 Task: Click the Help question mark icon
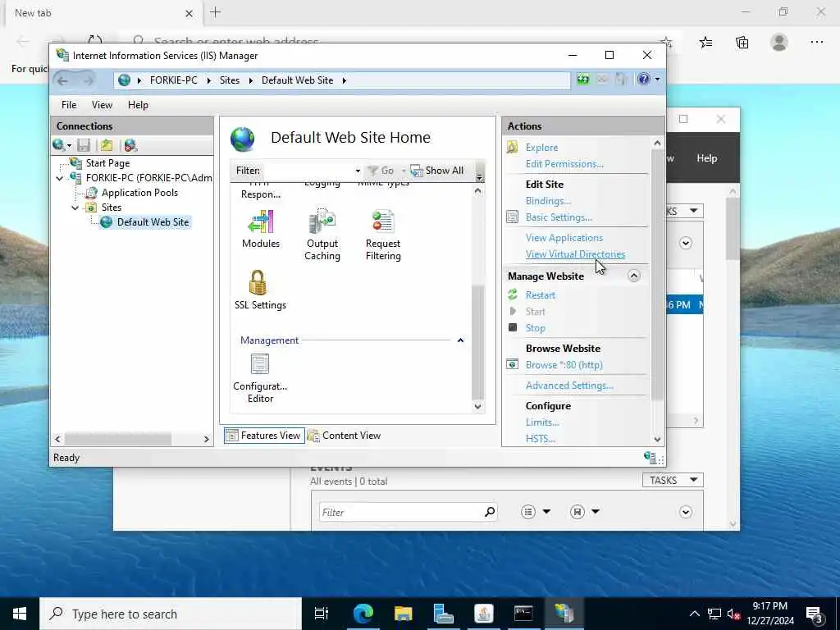(644, 80)
